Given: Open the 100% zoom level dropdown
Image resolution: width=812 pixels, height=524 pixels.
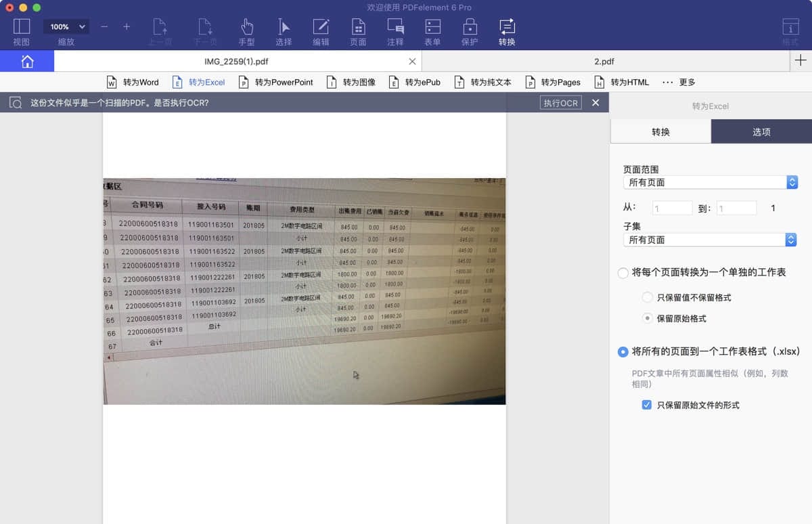Looking at the screenshot, I should (x=66, y=27).
